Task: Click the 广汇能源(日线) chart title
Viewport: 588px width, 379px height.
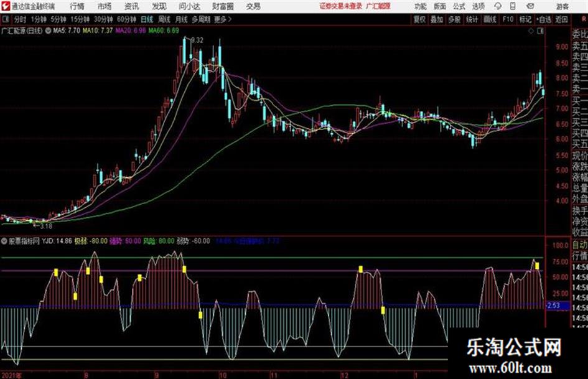Action: click(22, 30)
